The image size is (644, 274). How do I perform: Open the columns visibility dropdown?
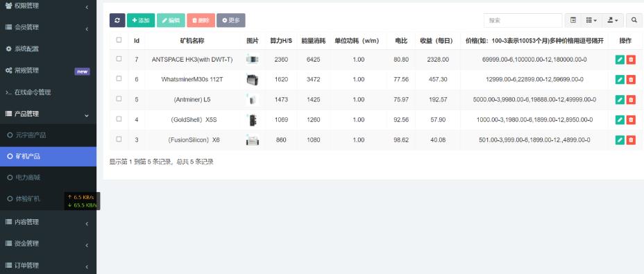click(591, 20)
